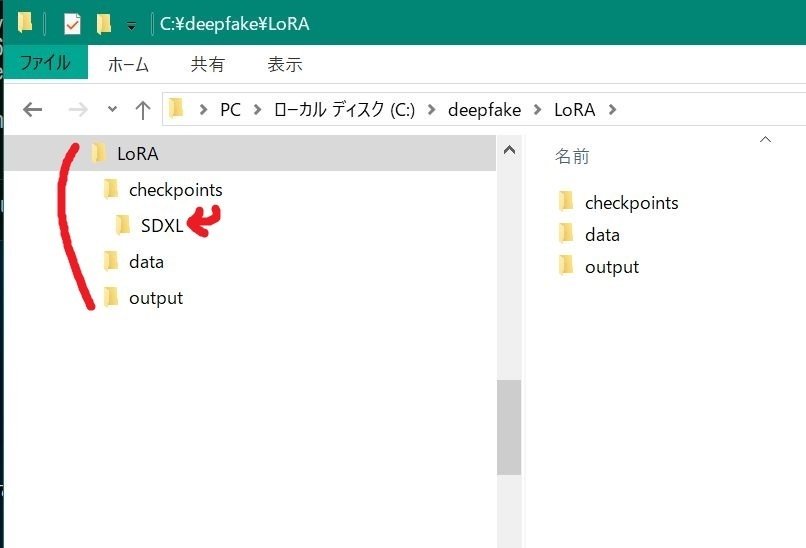Click the folder icon in address bar

point(176,108)
